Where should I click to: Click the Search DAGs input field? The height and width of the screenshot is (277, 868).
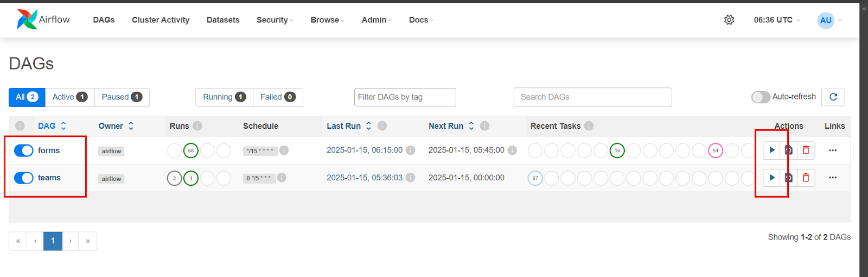(x=592, y=97)
